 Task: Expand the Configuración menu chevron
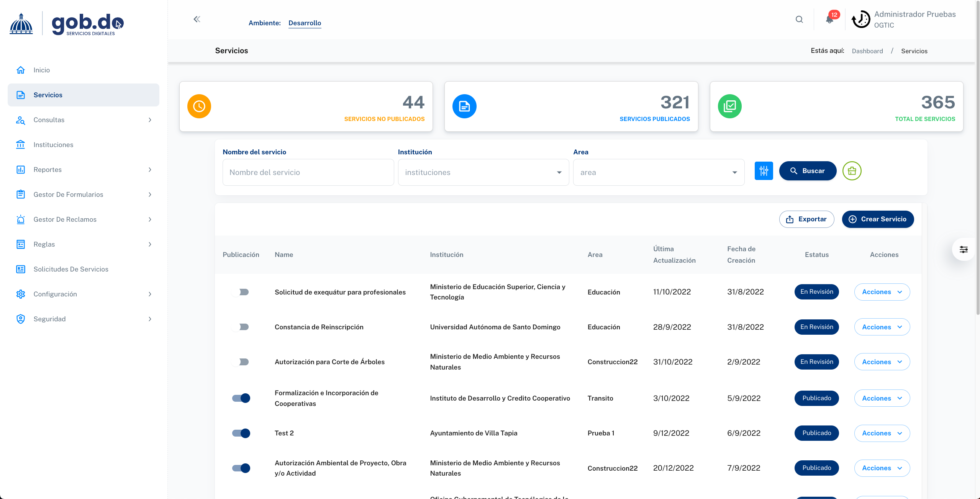click(x=150, y=294)
